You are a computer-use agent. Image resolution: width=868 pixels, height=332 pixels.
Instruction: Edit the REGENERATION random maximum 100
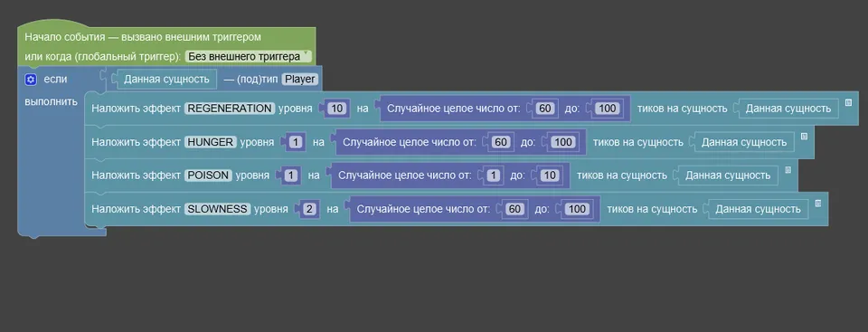[x=608, y=109]
